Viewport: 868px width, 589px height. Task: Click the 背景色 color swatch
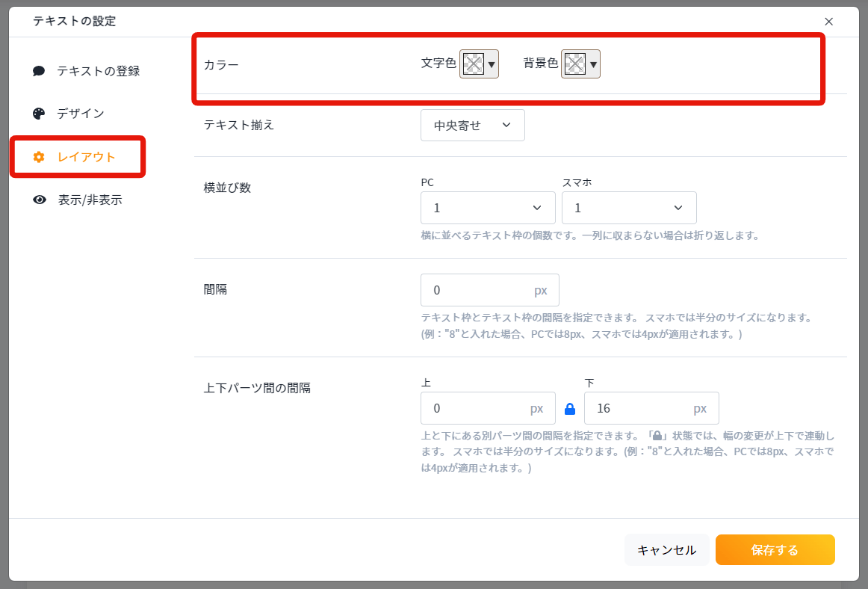(574, 64)
